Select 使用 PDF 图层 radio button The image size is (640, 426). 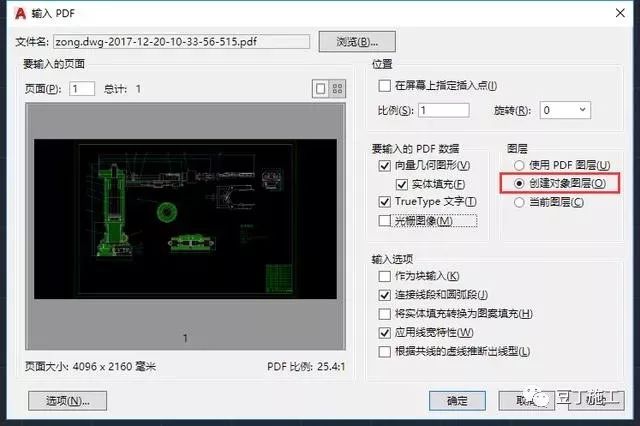(x=518, y=164)
